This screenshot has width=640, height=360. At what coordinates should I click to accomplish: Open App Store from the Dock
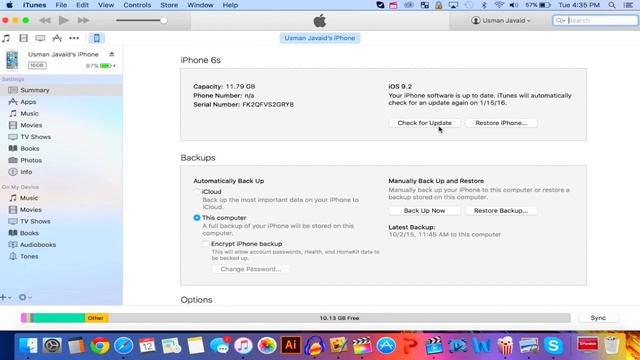pyautogui.click(x=386, y=346)
